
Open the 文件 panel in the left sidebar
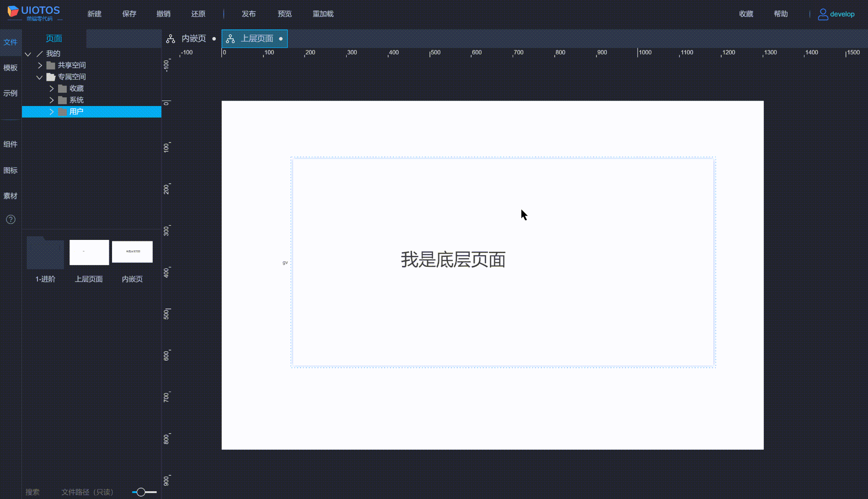[11, 42]
